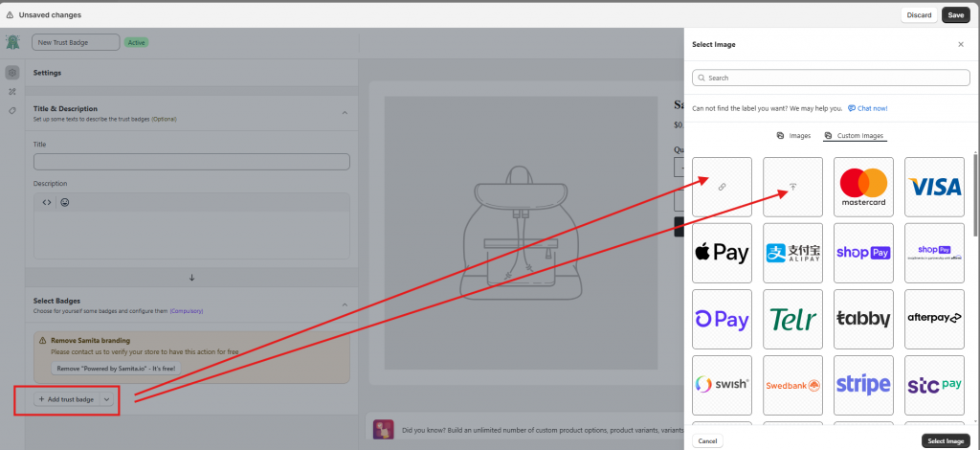Click the Settings panel heading

[x=48, y=73]
